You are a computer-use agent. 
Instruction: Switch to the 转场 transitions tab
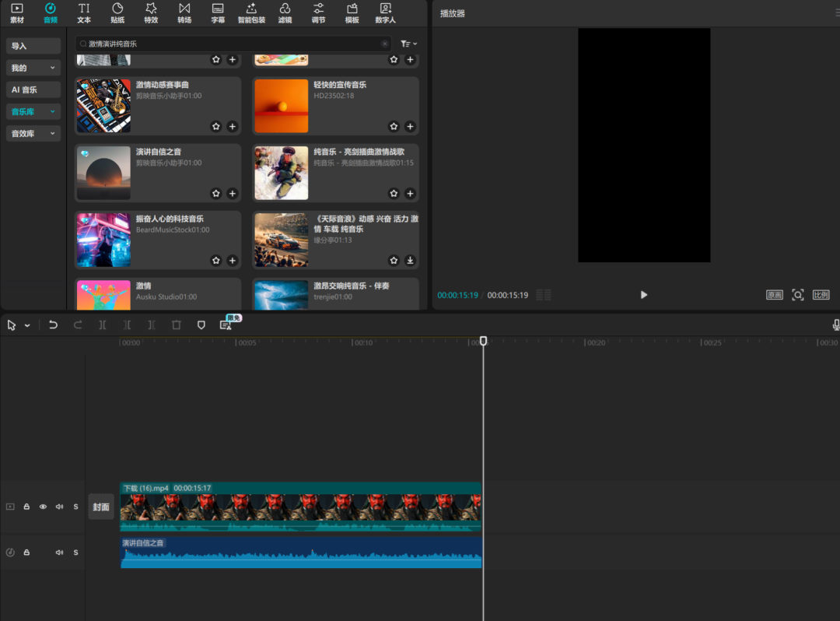tap(184, 12)
